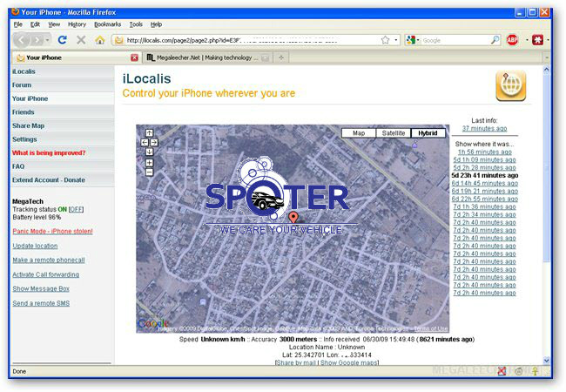
Task: Pan the map upward
Action: click(x=150, y=133)
